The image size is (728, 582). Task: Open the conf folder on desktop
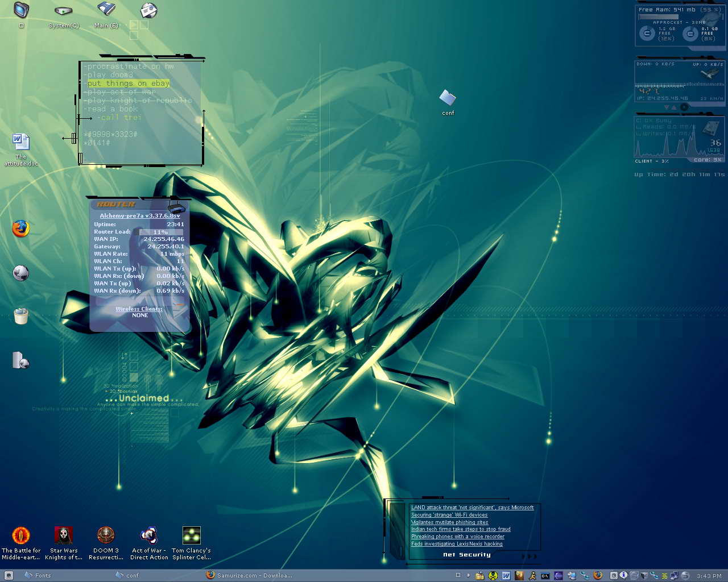tap(448, 98)
